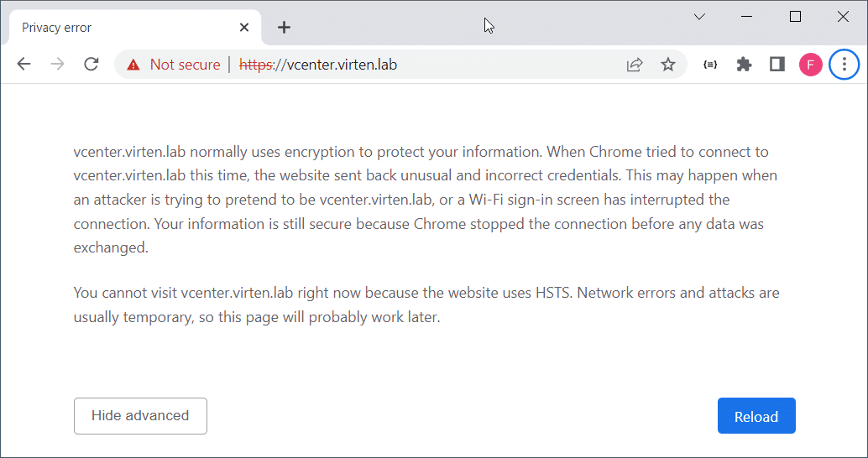
Task: Maximize the Chrome window
Action: coord(796,17)
